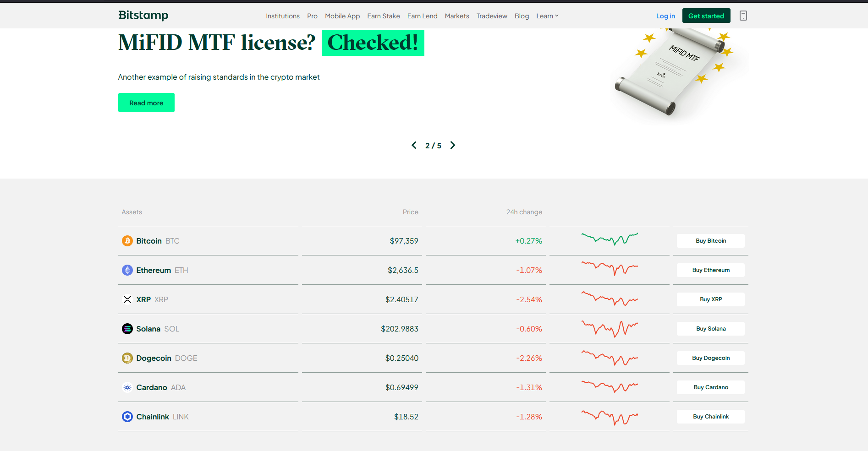Open Solana price sparkline chart

coord(610,329)
